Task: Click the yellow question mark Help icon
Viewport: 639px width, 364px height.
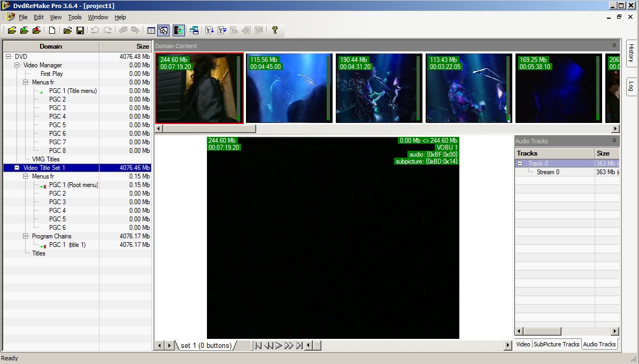Action: click(x=275, y=30)
